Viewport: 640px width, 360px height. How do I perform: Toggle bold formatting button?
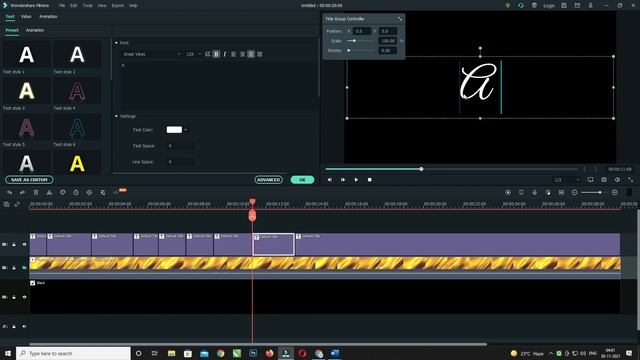tap(216, 54)
